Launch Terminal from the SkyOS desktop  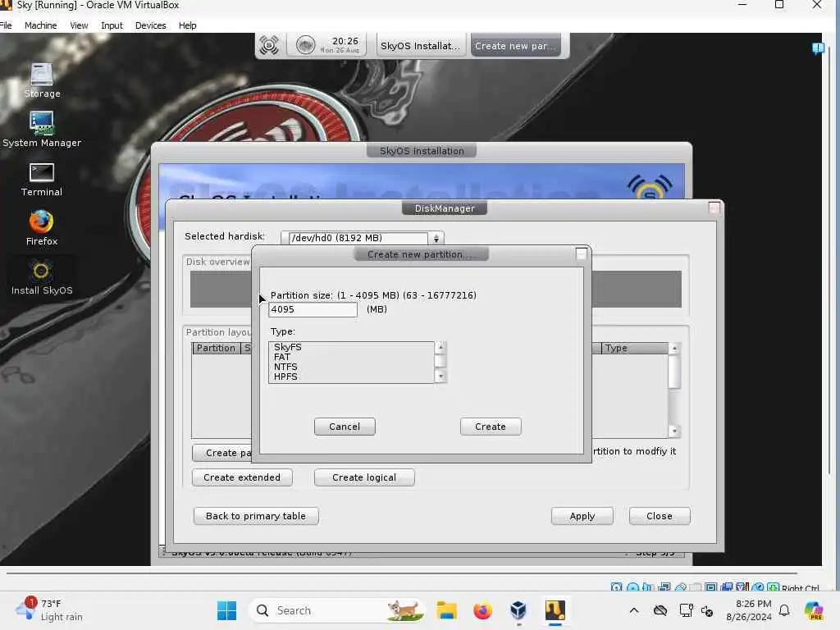click(41, 179)
